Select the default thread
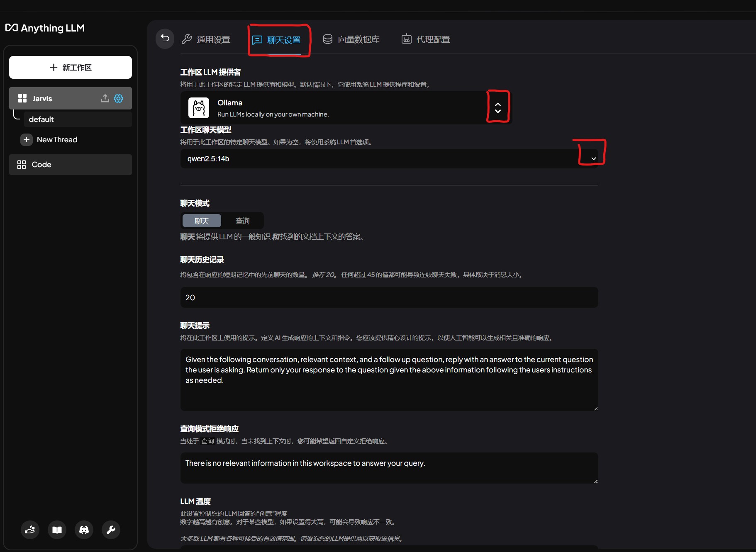The width and height of the screenshot is (756, 552). click(x=78, y=119)
